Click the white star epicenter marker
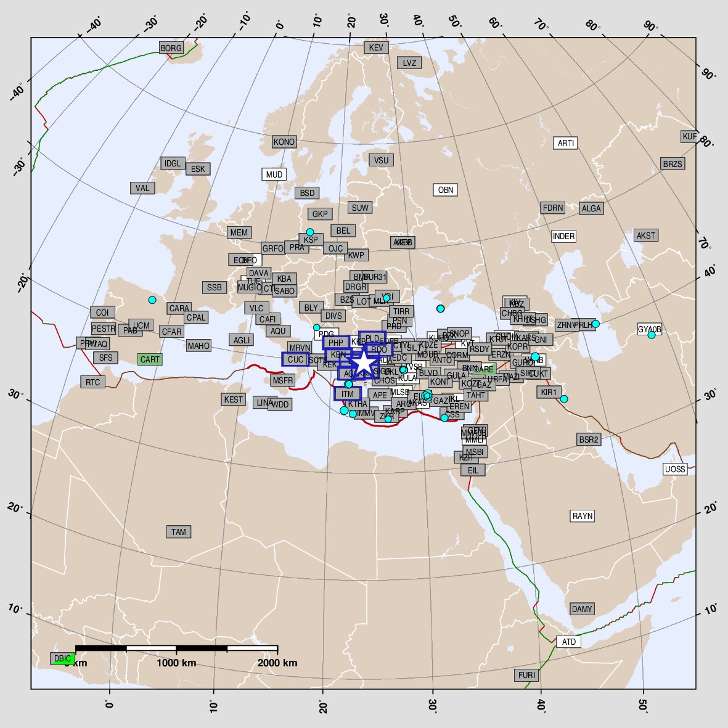This screenshot has width=728, height=728. (364, 363)
